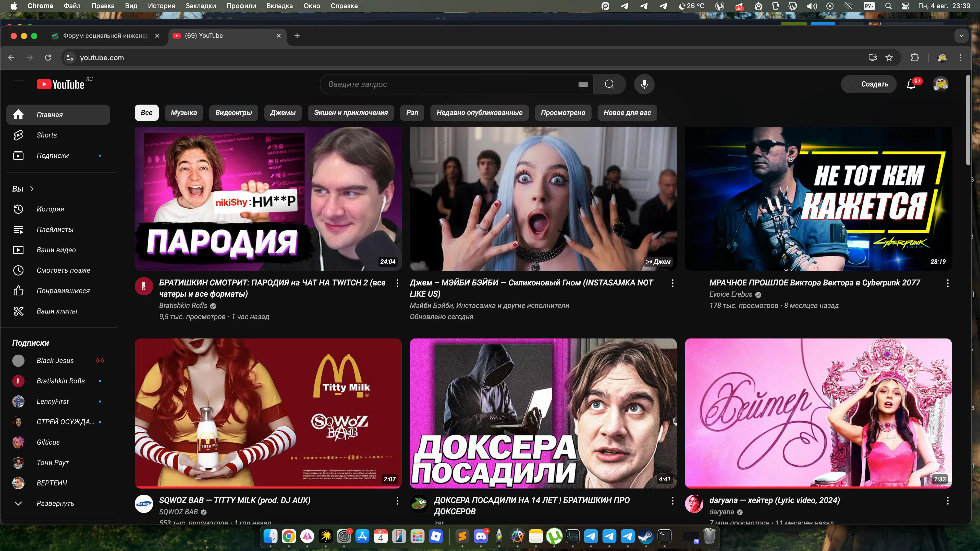The height and width of the screenshot is (551, 980).
Task: Bookmark this page with star icon
Action: 889,57
